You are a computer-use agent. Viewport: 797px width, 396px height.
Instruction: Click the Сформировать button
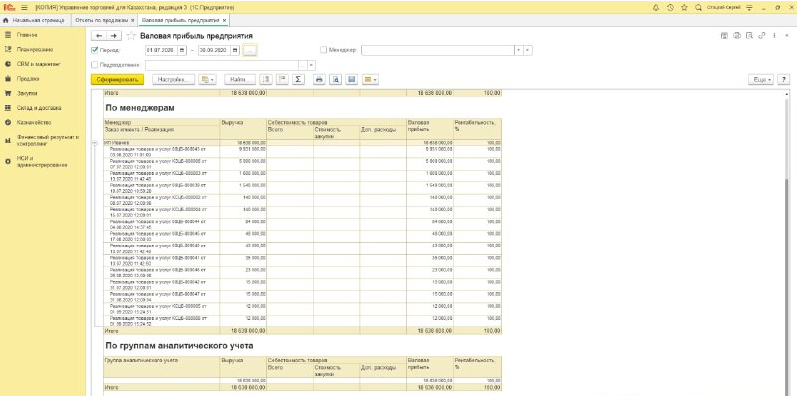(x=117, y=80)
